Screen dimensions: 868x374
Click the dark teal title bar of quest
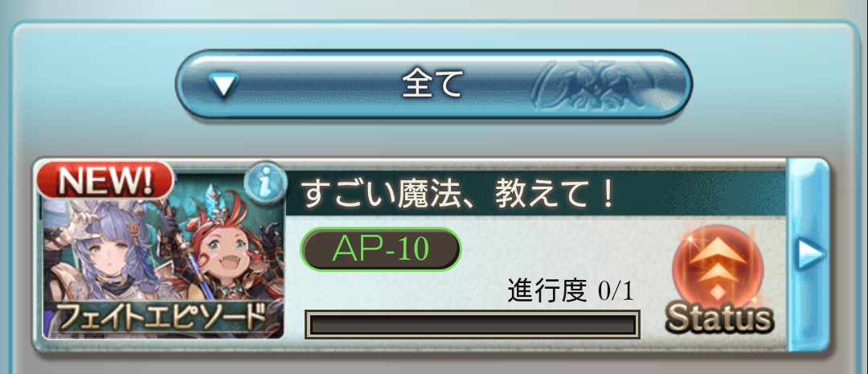pyautogui.click(x=536, y=193)
